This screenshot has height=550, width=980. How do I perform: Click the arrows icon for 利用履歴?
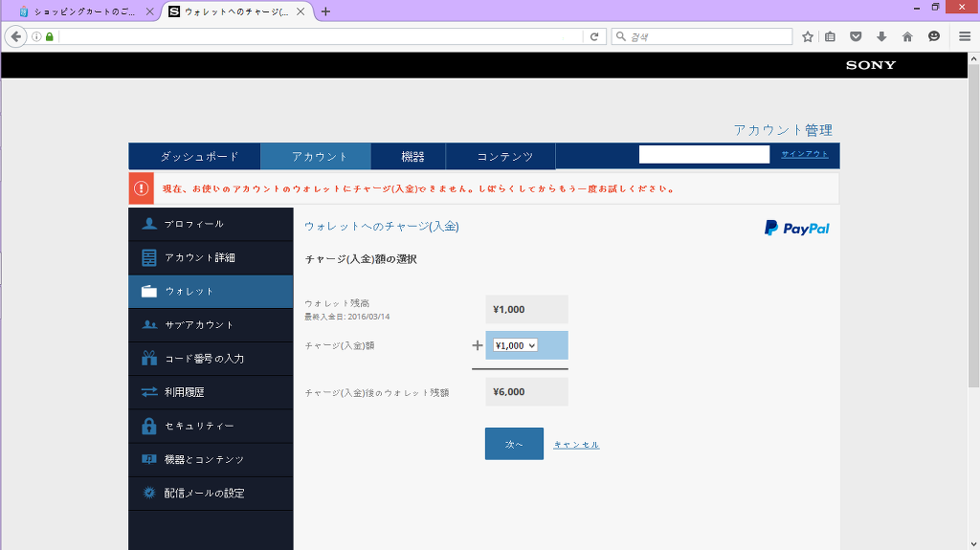[148, 392]
